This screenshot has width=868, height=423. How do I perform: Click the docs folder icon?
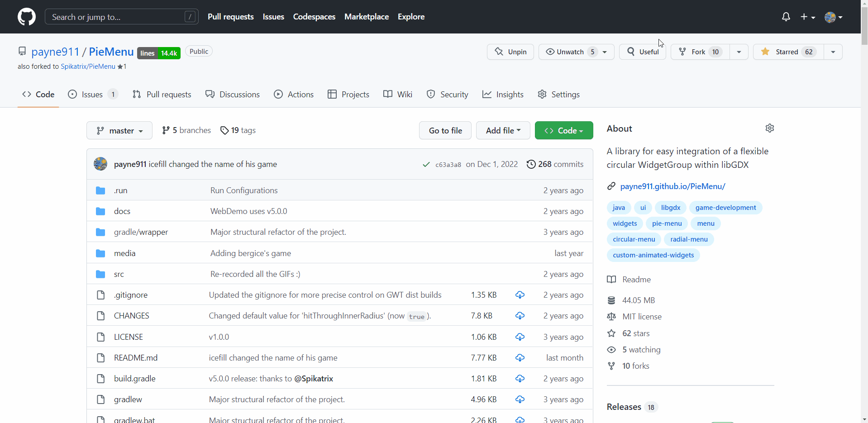100,211
